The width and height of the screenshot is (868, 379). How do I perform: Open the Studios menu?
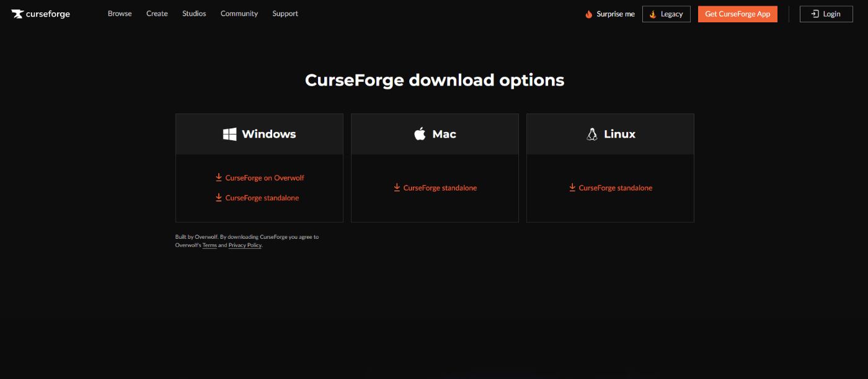click(x=194, y=14)
